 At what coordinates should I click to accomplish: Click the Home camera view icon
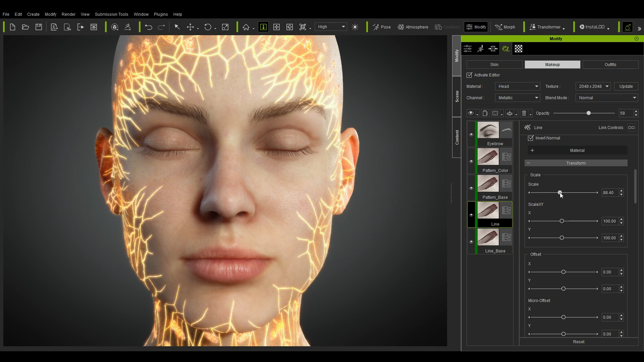pos(246,27)
